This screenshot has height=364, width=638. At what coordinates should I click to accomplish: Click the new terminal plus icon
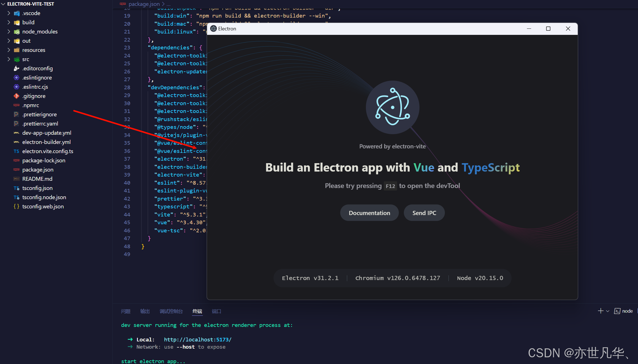pyautogui.click(x=601, y=311)
